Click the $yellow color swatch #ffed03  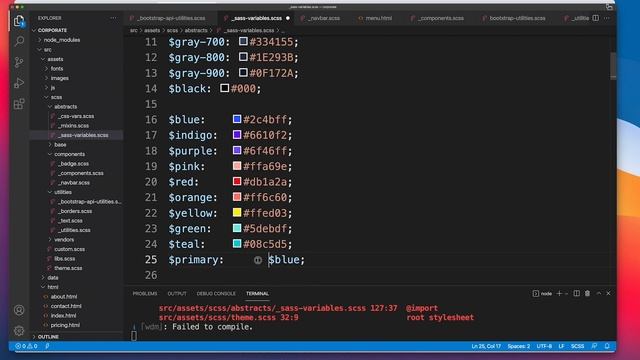point(237,212)
